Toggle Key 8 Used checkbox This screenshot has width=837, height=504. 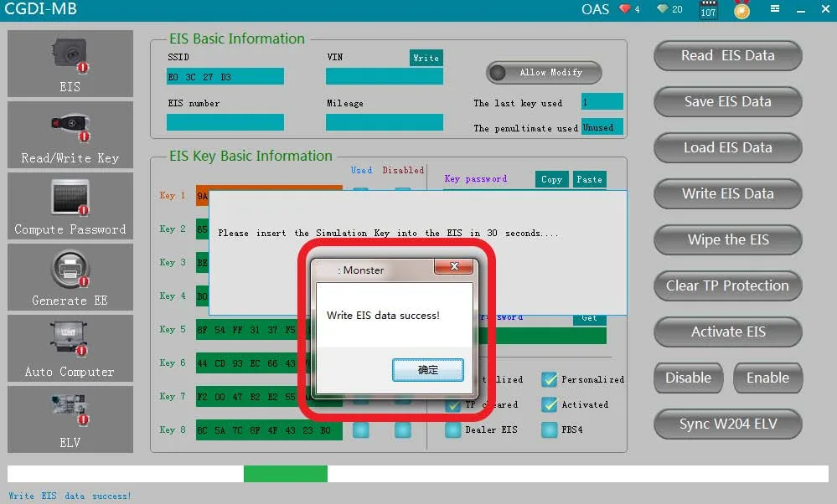coord(361,429)
